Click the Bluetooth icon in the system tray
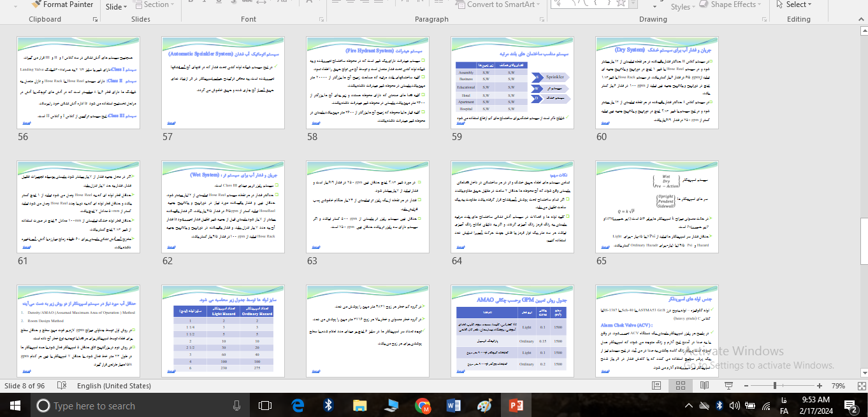Screen dimensions: 868x417 point(720,406)
